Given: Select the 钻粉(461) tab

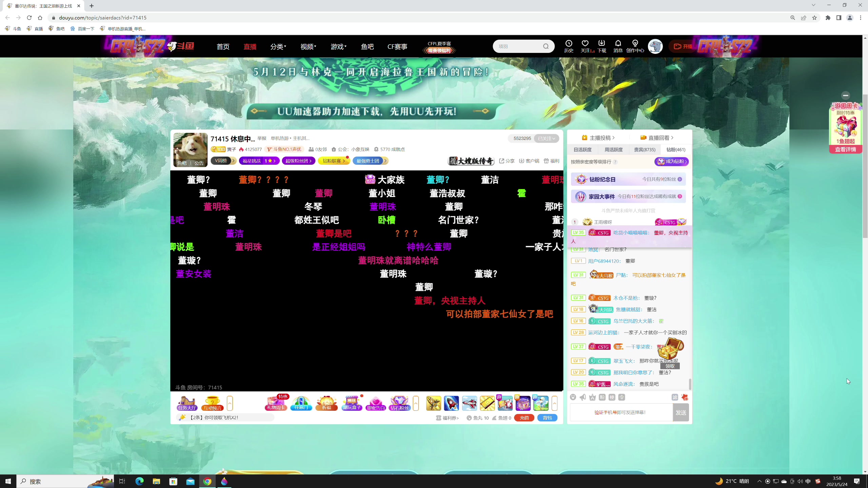Looking at the screenshot, I should point(676,149).
